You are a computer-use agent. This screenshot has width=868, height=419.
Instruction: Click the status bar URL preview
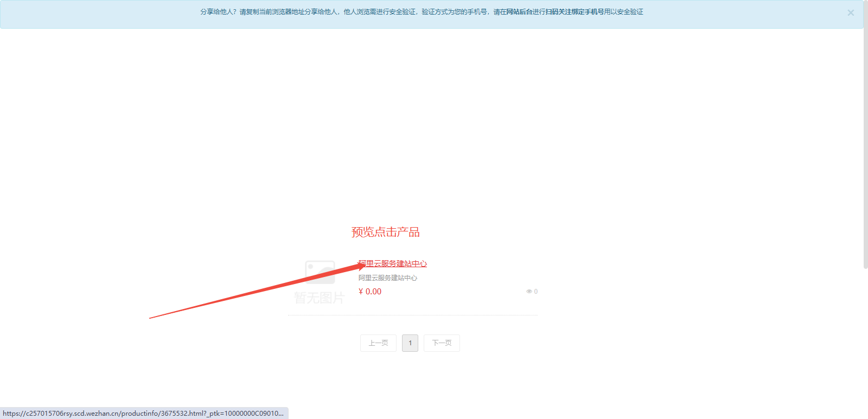(x=143, y=414)
